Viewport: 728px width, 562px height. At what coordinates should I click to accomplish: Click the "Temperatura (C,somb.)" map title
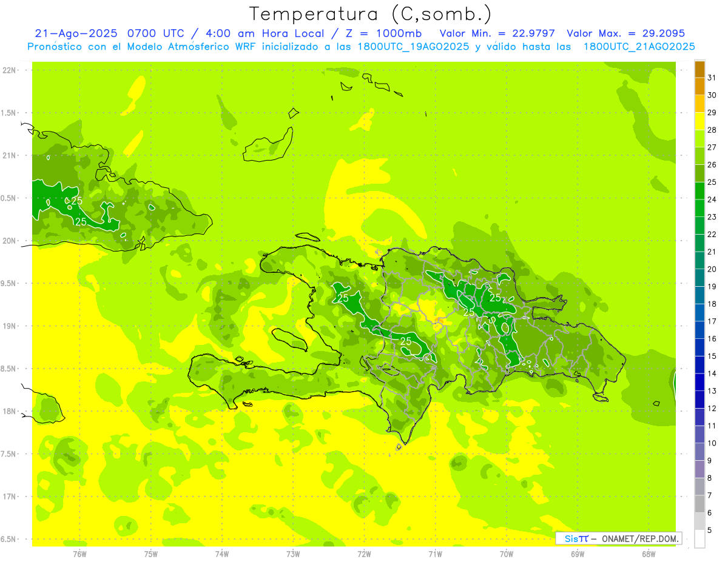coord(371,14)
